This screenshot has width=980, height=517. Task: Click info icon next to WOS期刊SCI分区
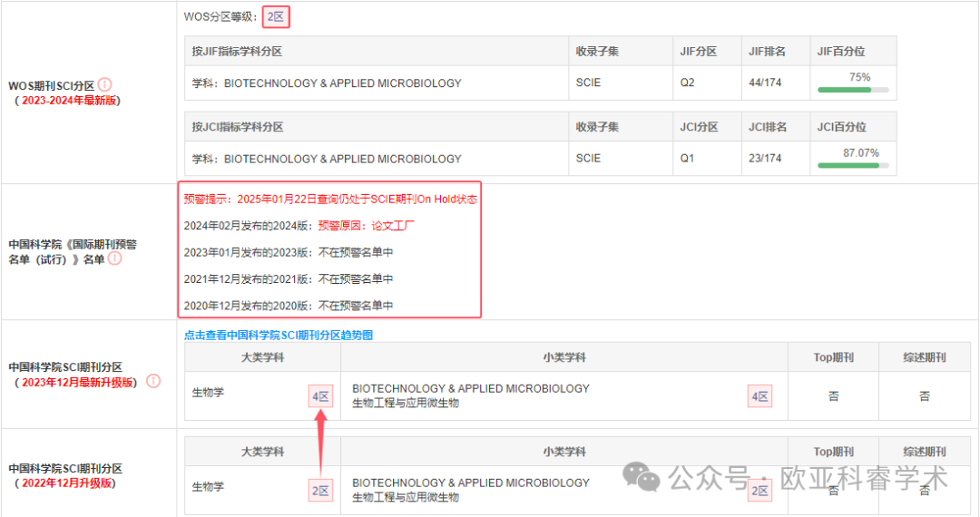point(105,84)
